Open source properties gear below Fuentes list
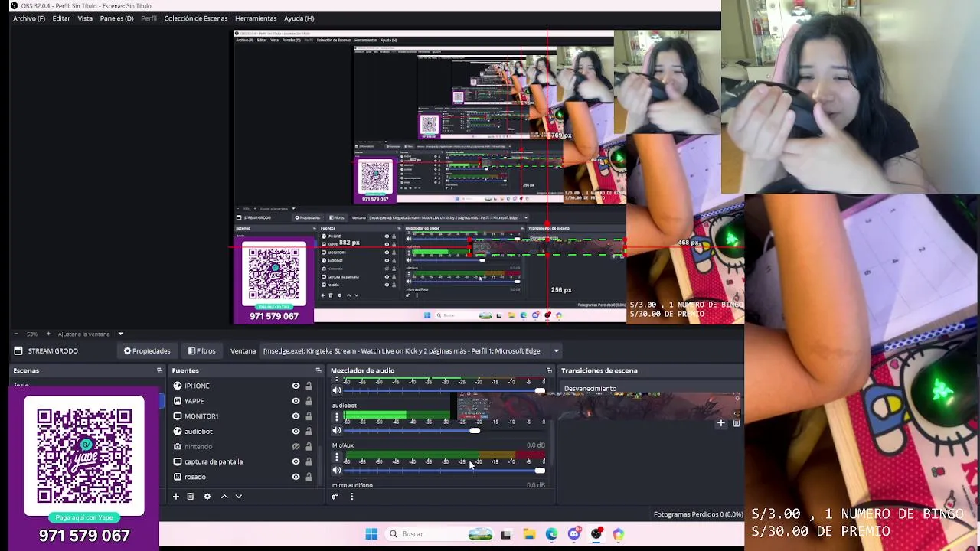The width and height of the screenshot is (980, 551). (x=207, y=497)
